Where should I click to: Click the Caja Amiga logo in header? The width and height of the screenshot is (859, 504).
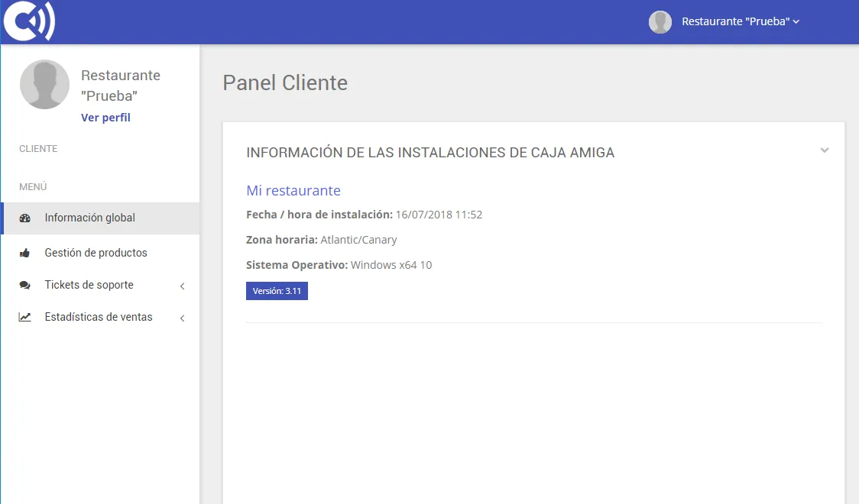pyautogui.click(x=29, y=21)
